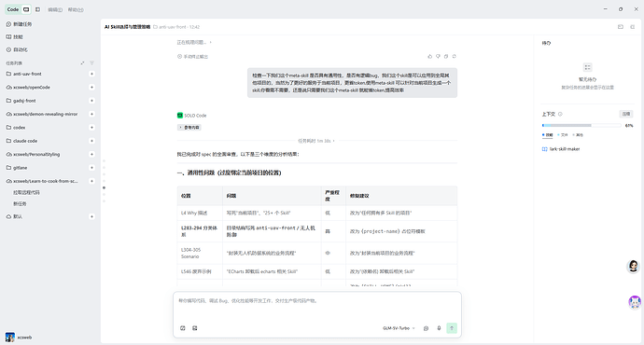Open the GLM-5V-Turbo model dropdown
This screenshot has height=345, width=644.
(x=399, y=328)
